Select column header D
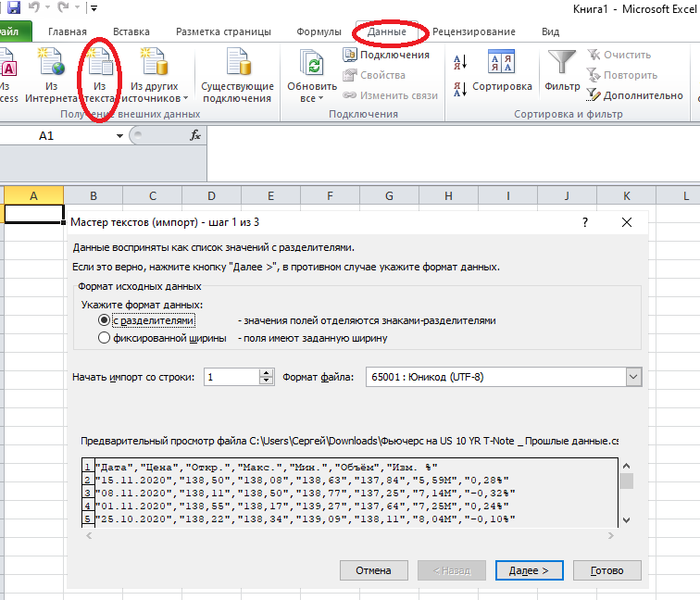Image resolution: width=700 pixels, height=600 pixels. click(212, 195)
